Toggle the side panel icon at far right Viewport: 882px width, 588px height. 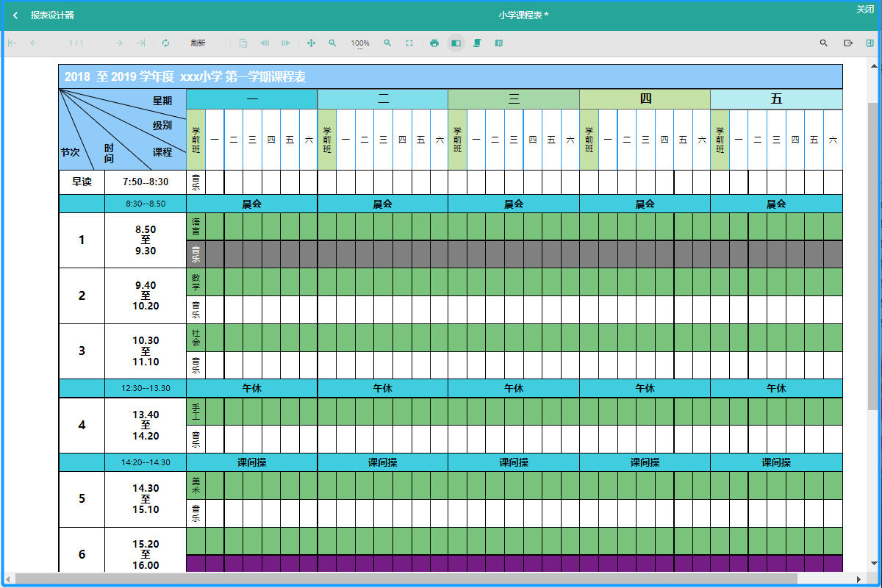coord(870,43)
